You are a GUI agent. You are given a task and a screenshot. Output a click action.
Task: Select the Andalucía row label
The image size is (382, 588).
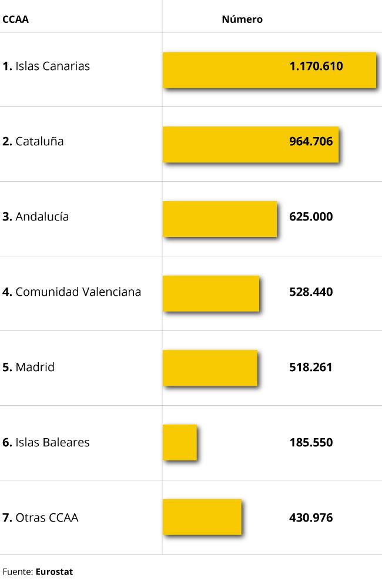pyautogui.click(x=36, y=217)
